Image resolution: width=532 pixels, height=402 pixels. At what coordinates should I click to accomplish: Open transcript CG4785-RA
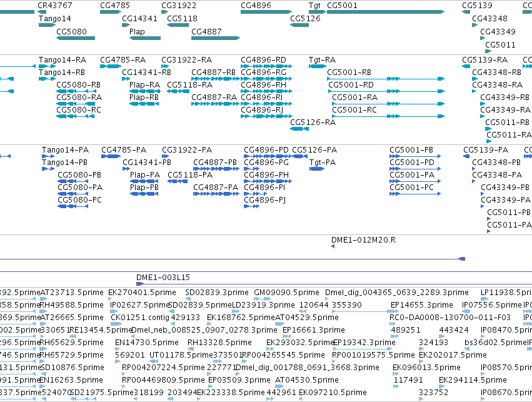(x=123, y=60)
